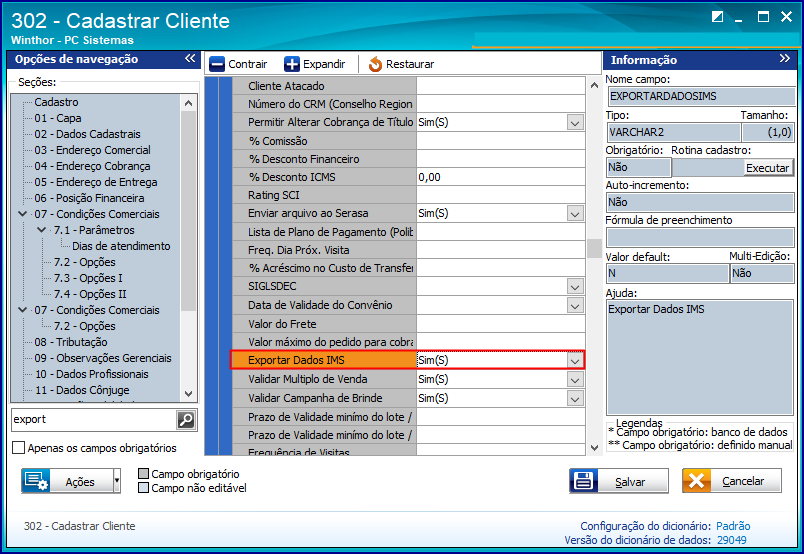Select 7.3 - Opções I section
This screenshot has width=804, height=554.
[88, 278]
